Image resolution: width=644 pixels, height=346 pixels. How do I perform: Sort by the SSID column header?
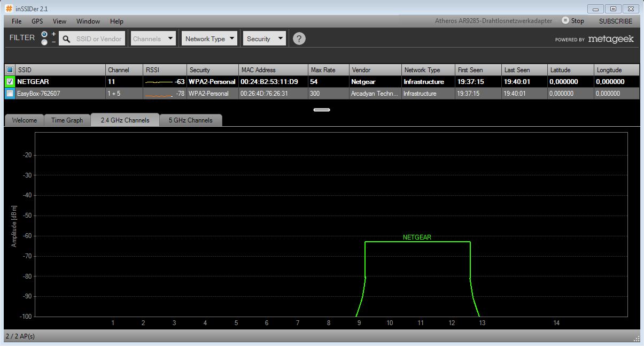60,70
